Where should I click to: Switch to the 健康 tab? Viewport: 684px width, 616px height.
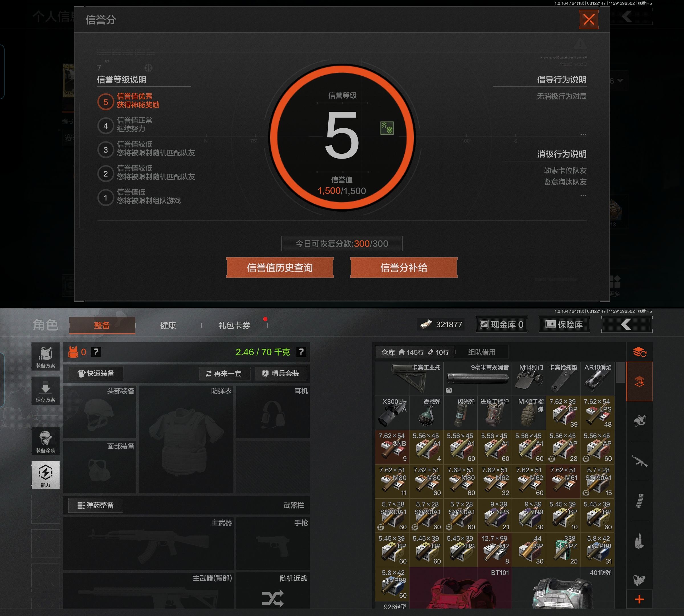pos(168,326)
